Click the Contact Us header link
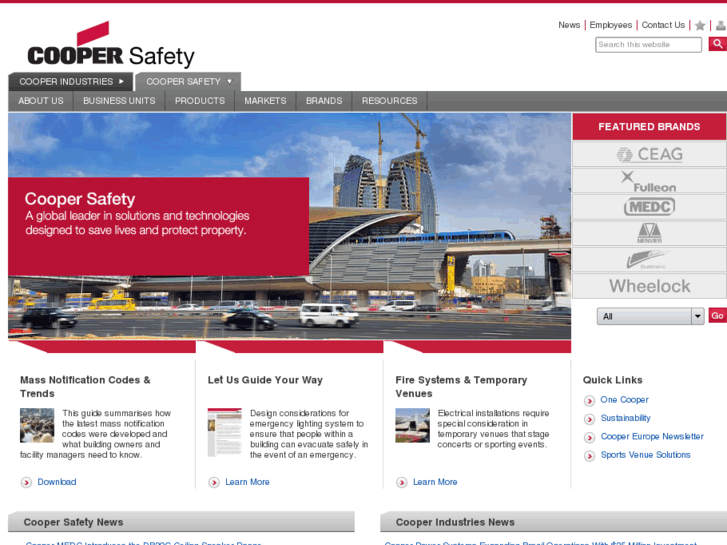 663,25
